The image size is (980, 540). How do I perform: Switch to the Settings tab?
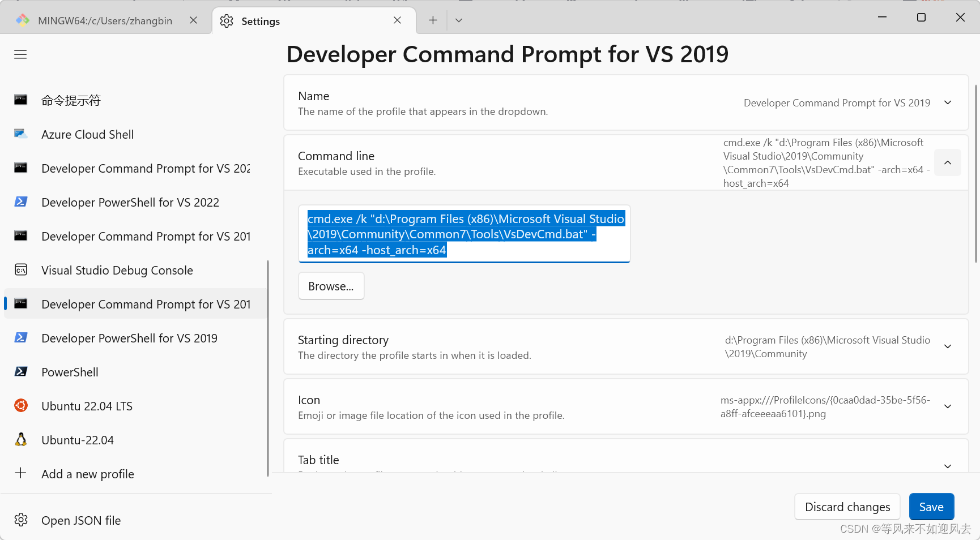pyautogui.click(x=314, y=21)
